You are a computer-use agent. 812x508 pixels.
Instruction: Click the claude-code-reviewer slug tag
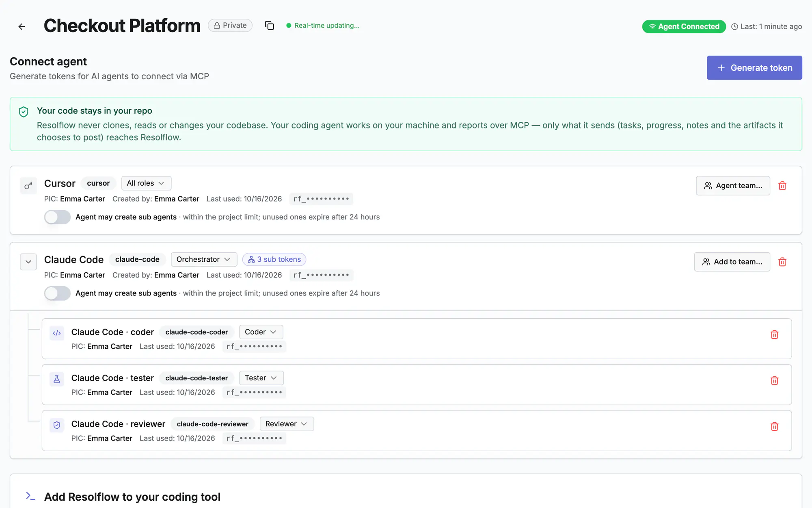point(212,424)
